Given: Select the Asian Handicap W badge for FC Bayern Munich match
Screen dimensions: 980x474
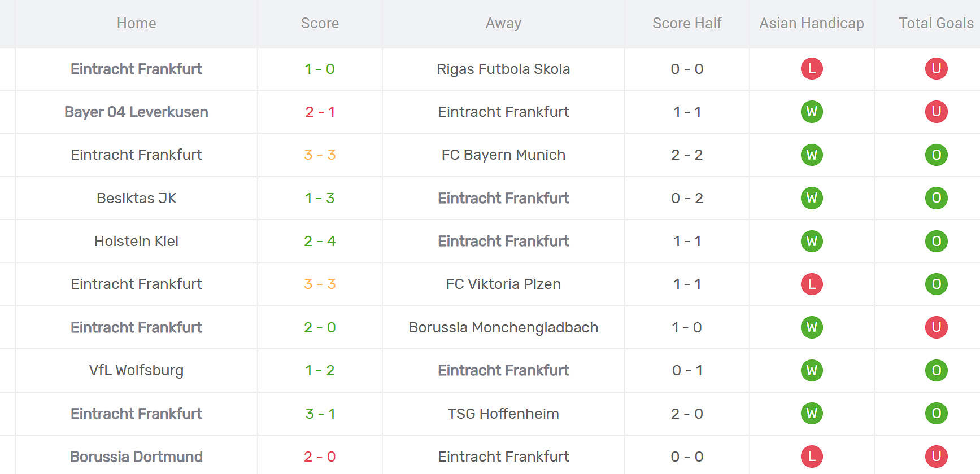Looking at the screenshot, I should click(x=812, y=155).
